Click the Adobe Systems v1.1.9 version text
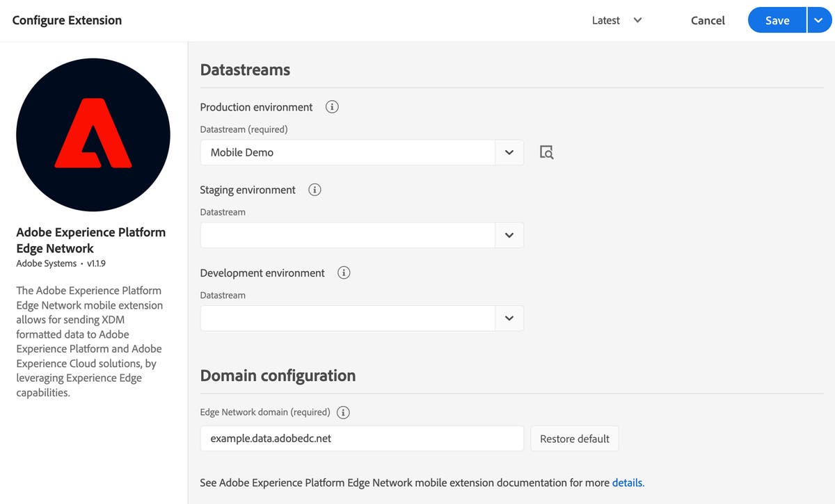The image size is (835, 504). coord(61,263)
